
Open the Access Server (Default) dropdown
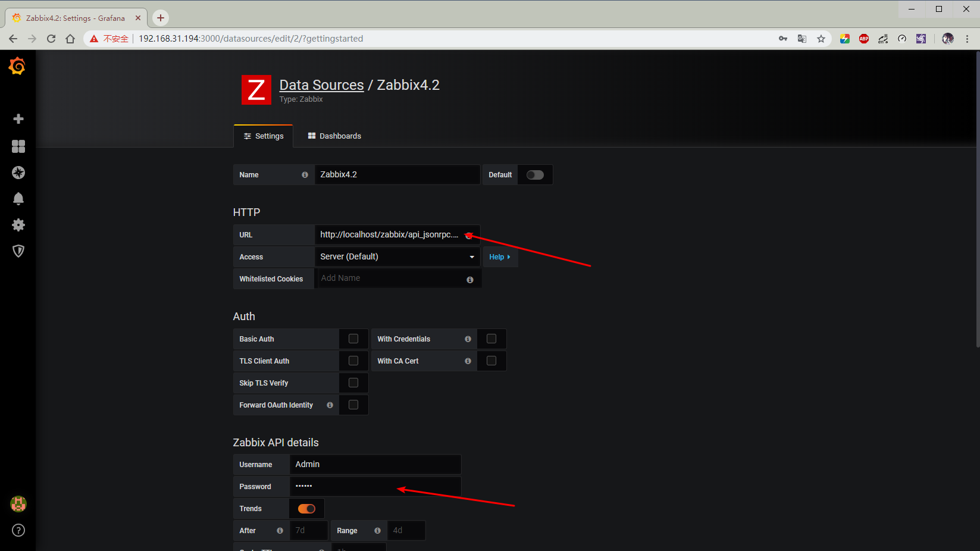[397, 257]
